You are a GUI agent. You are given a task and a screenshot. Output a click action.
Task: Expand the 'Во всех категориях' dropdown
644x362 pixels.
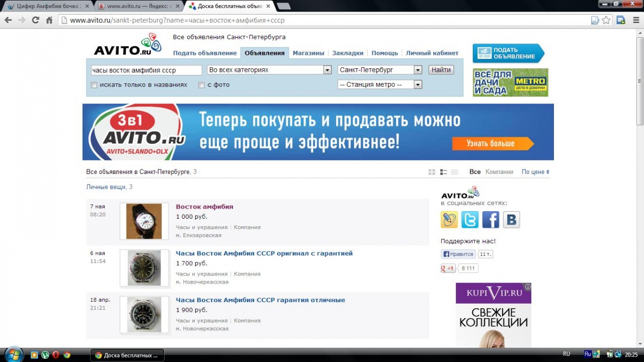(x=327, y=70)
